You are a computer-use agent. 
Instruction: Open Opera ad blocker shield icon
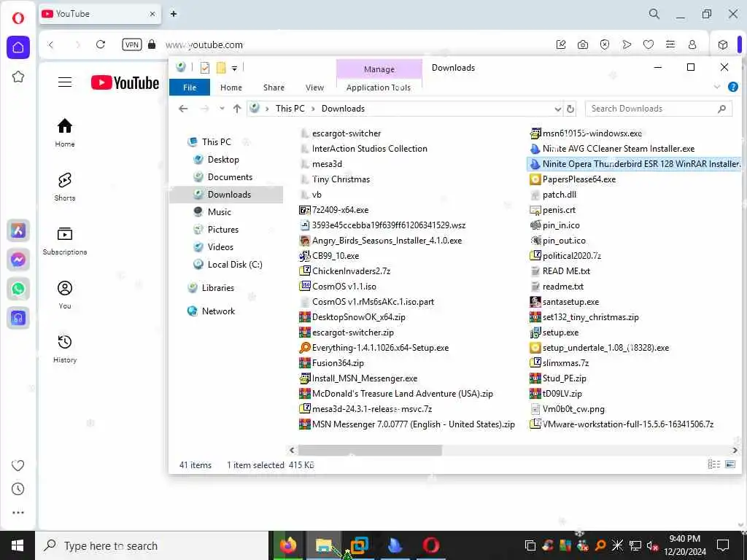605,44
